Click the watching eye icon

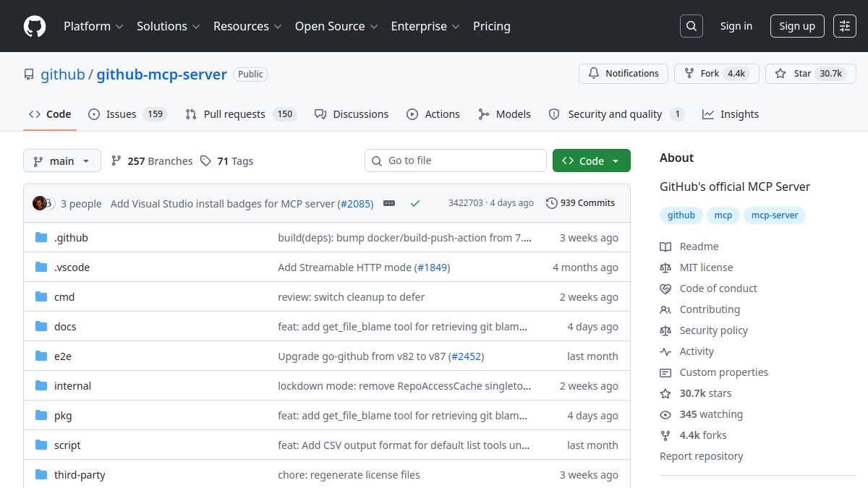click(665, 414)
